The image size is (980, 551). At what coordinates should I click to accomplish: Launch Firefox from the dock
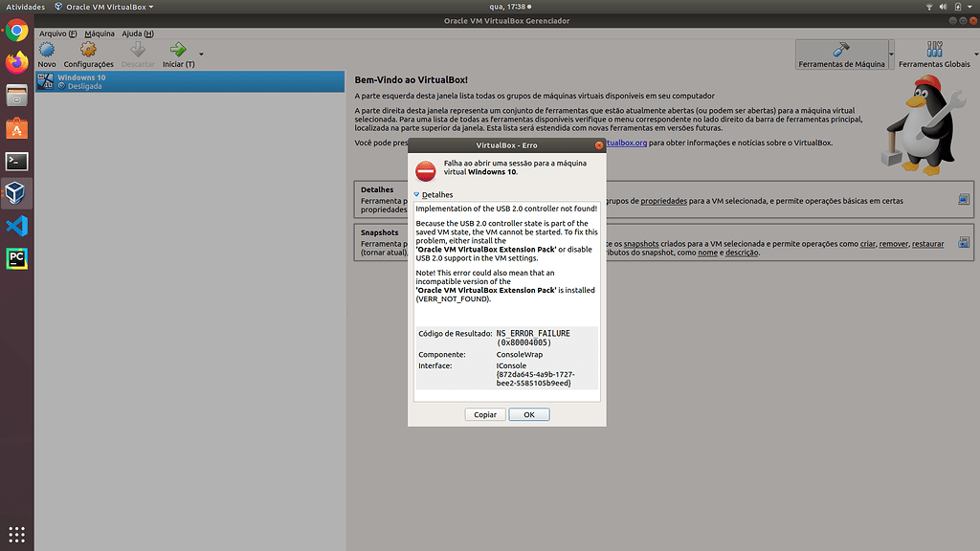click(x=17, y=63)
